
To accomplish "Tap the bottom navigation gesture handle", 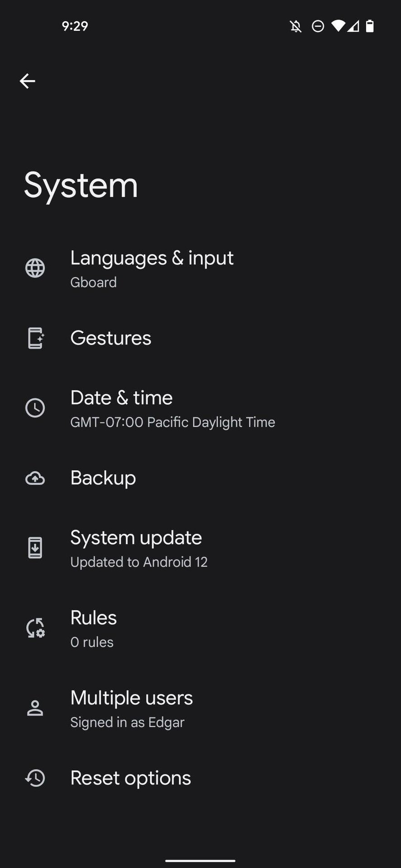I will [200, 861].
